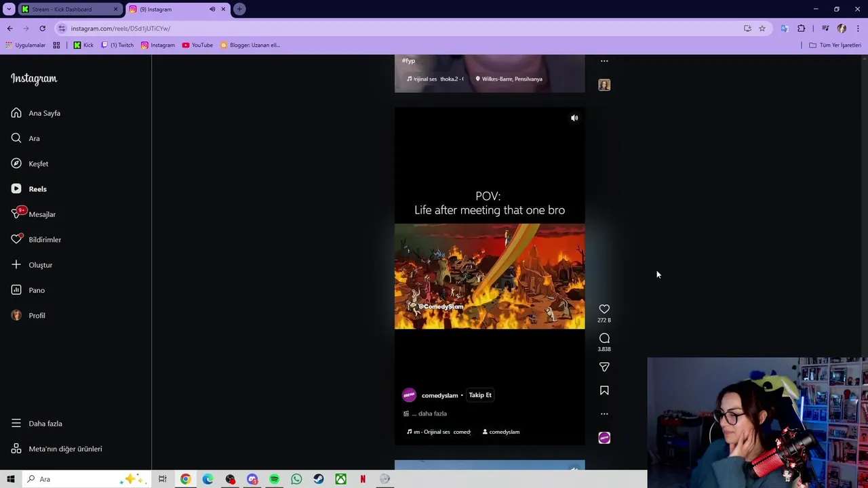Open Spotify from taskbar
Screen dimensions: 868x488
[275, 479]
